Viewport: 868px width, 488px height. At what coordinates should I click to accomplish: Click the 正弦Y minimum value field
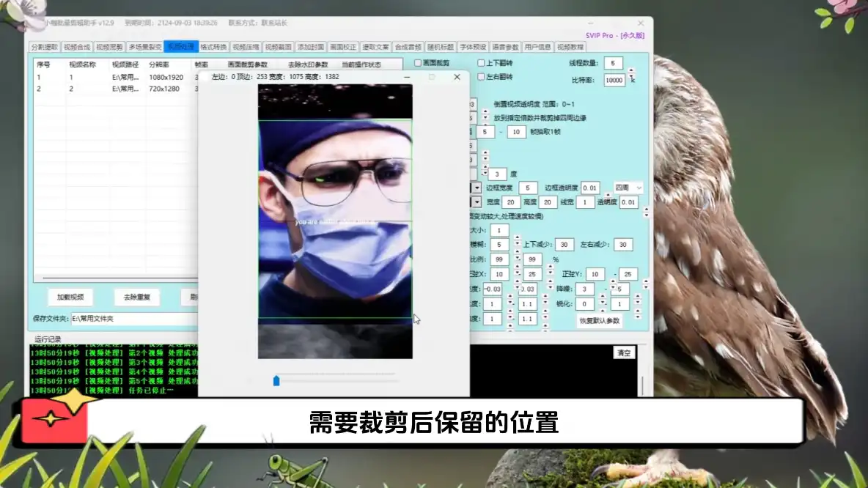[595, 274]
